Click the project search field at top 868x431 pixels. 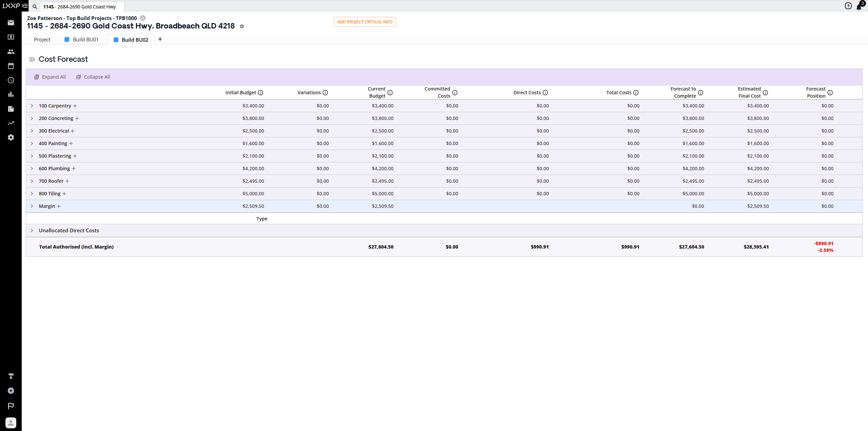tap(81, 6)
